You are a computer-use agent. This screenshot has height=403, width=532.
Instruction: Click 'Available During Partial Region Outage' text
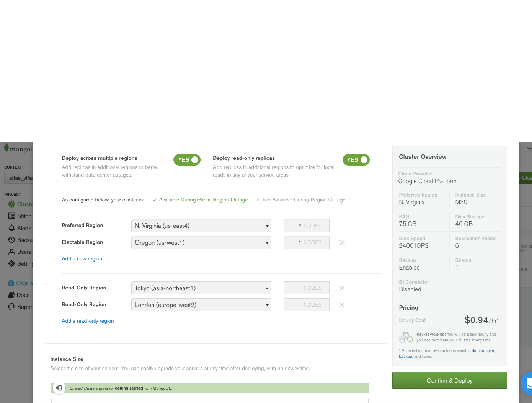203,200
